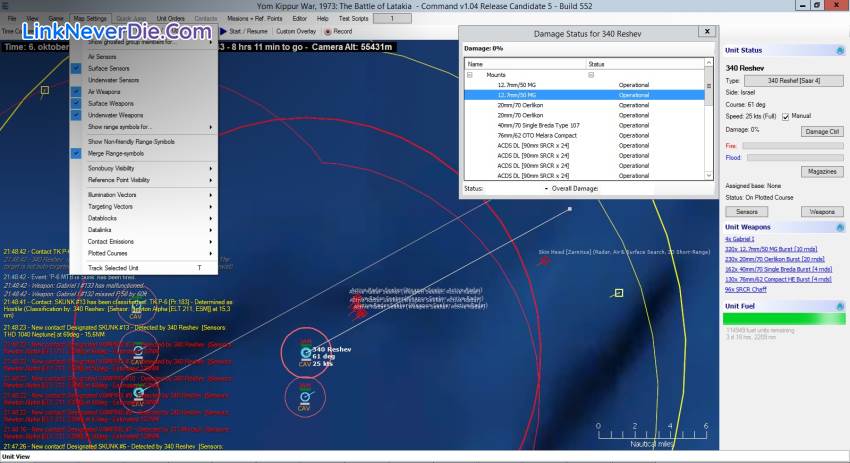850x463 pixels.
Task: Expand Contact Emissions submenu
Action: [x=144, y=242]
